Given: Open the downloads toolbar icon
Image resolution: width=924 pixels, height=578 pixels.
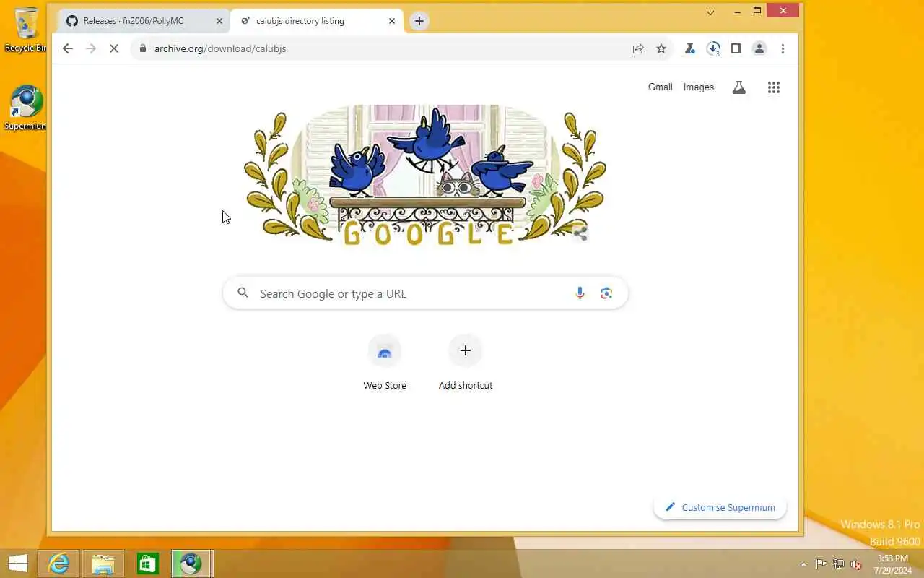Looking at the screenshot, I should (713, 48).
